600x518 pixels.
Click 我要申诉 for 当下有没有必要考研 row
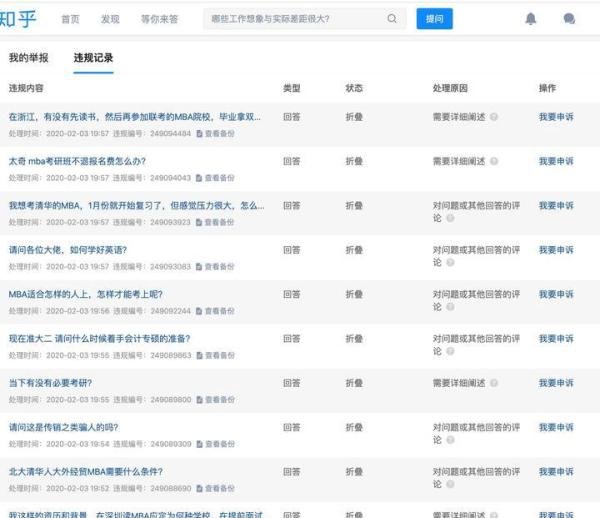point(556,383)
